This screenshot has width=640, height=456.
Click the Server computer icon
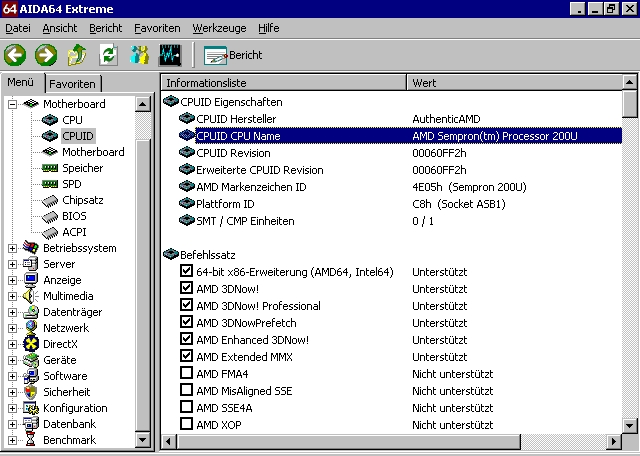31,264
